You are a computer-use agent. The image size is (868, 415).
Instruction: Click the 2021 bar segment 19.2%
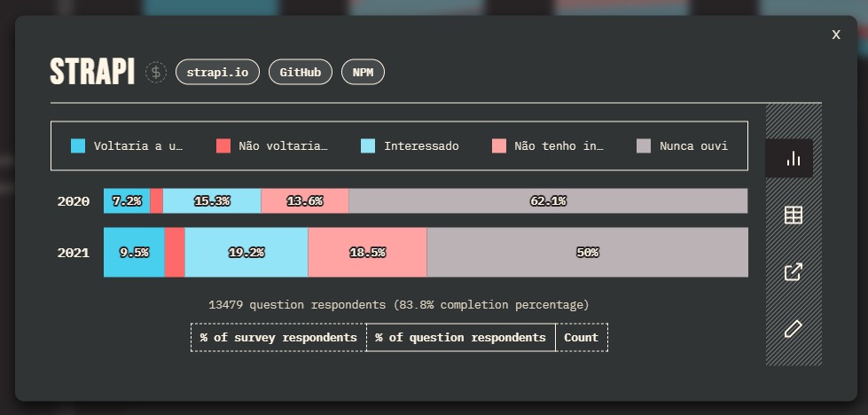point(246,253)
